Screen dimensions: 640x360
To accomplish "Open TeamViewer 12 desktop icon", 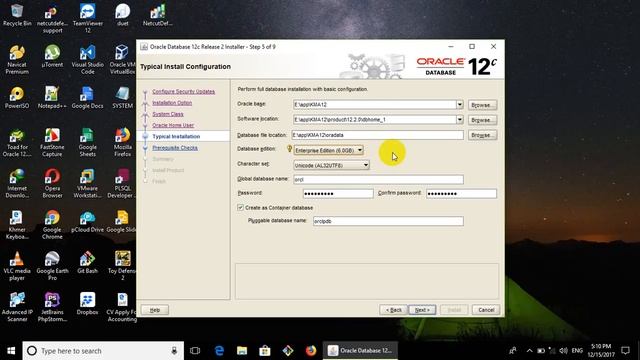I will click(x=87, y=18).
